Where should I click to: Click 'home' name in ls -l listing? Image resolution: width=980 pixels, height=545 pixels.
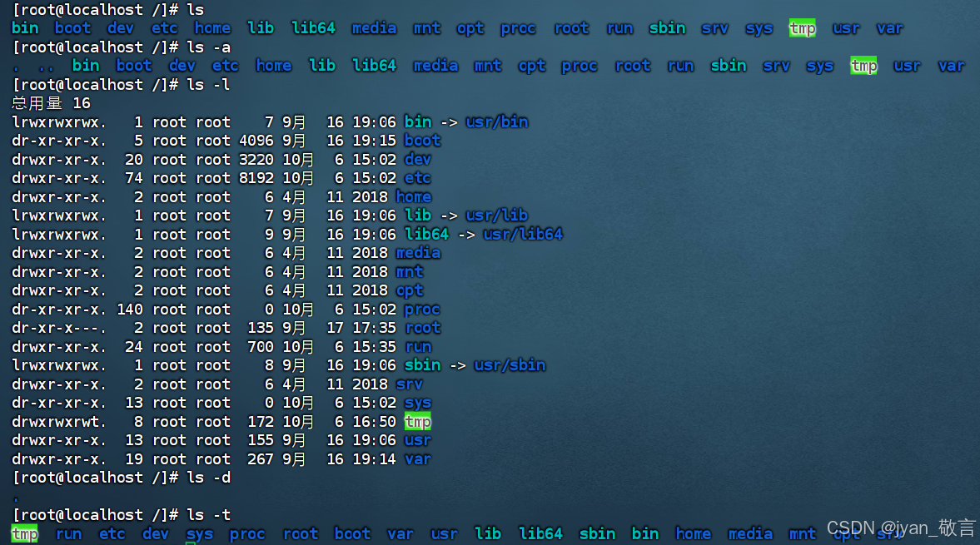click(x=414, y=197)
